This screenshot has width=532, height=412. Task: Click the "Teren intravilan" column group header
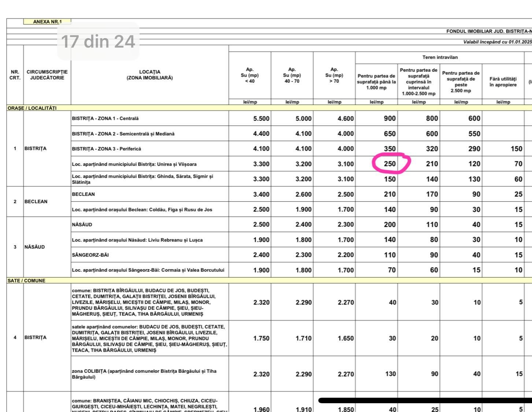[x=440, y=57]
